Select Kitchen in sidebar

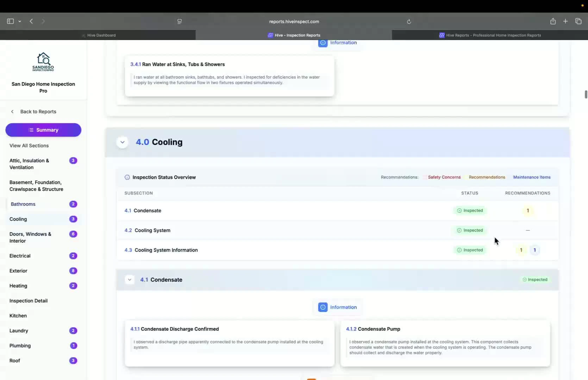click(43, 316)
